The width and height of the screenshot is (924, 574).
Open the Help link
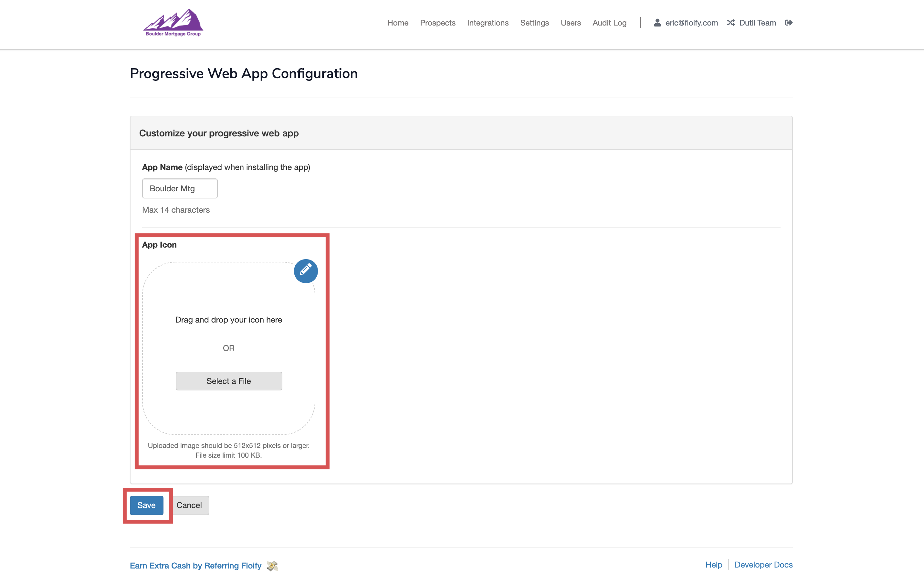pyautogui.click(x=713, y=565)
